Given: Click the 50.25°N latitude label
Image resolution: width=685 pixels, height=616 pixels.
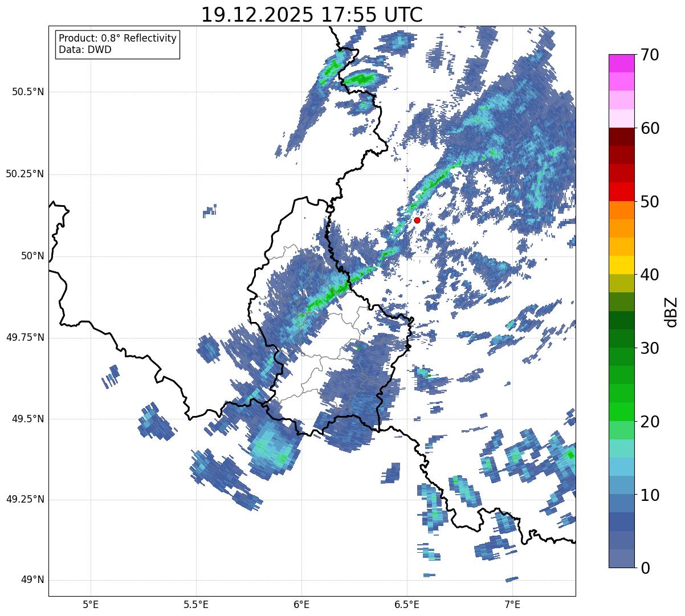Looking at the screenshot, I should [25, 174].
